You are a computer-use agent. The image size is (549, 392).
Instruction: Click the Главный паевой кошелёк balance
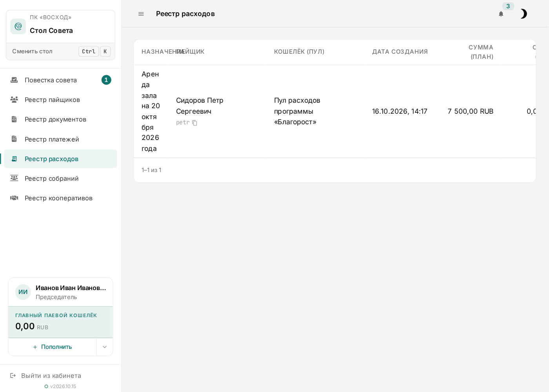[x=60, y=322]
